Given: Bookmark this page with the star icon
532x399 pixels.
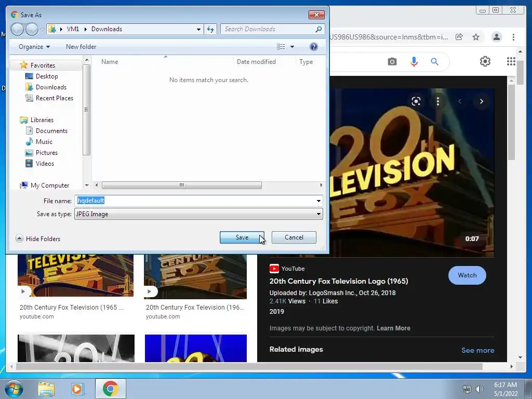Looking at the screenshot, I should 476,37.
